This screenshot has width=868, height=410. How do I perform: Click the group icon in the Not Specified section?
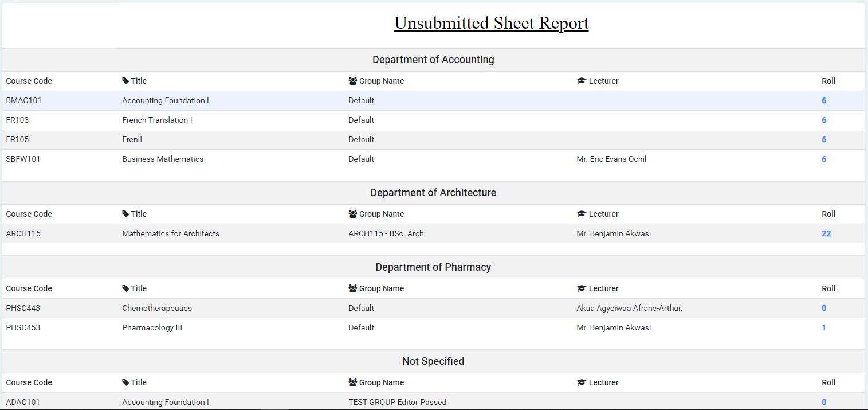(x=352, y=382)
